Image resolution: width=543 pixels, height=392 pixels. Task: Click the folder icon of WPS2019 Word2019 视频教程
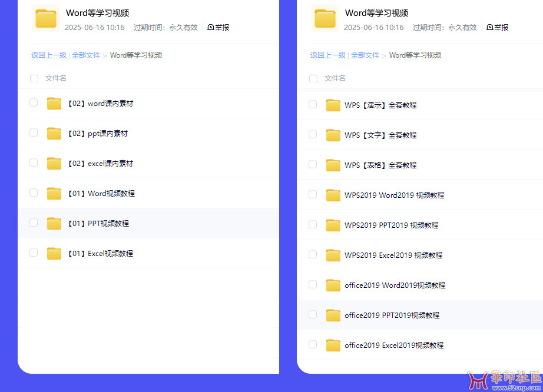(x=333, y=195)
